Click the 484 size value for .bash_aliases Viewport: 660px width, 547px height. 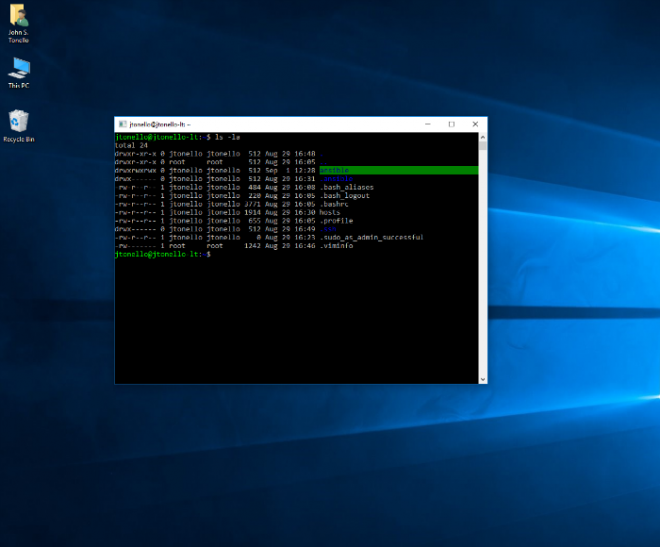tap(255, 187)
